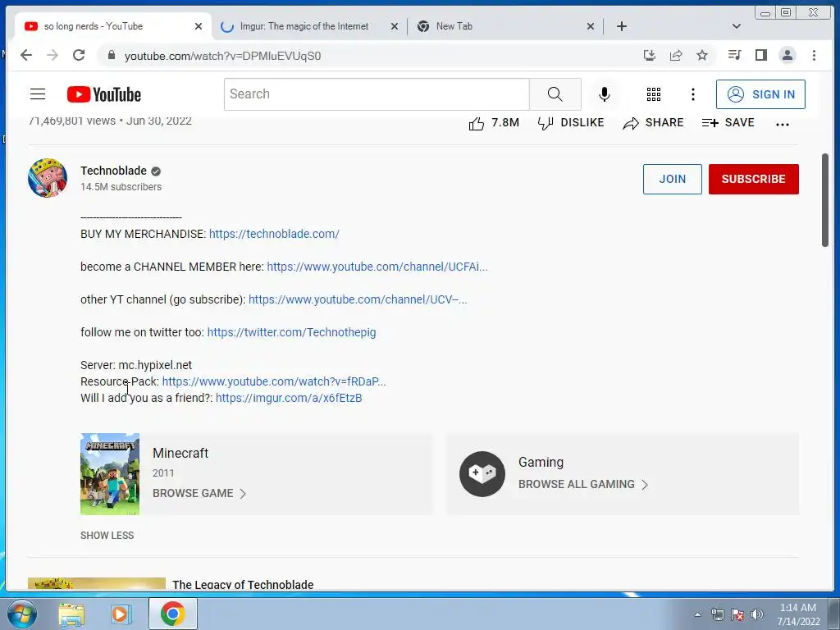The image size is (840, 630).
Task: View site security lock info
Action: tap(112, 55)
